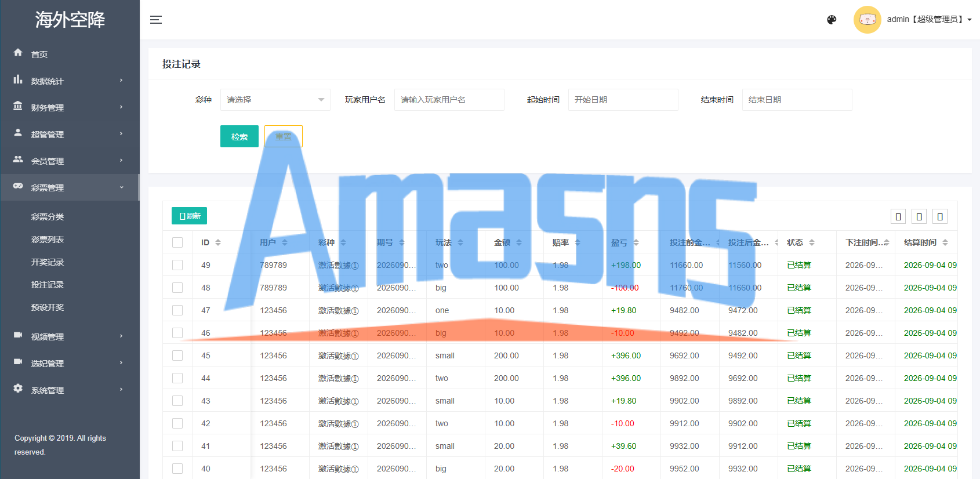Tick the checkbox for row ID 45

point(177,355)
